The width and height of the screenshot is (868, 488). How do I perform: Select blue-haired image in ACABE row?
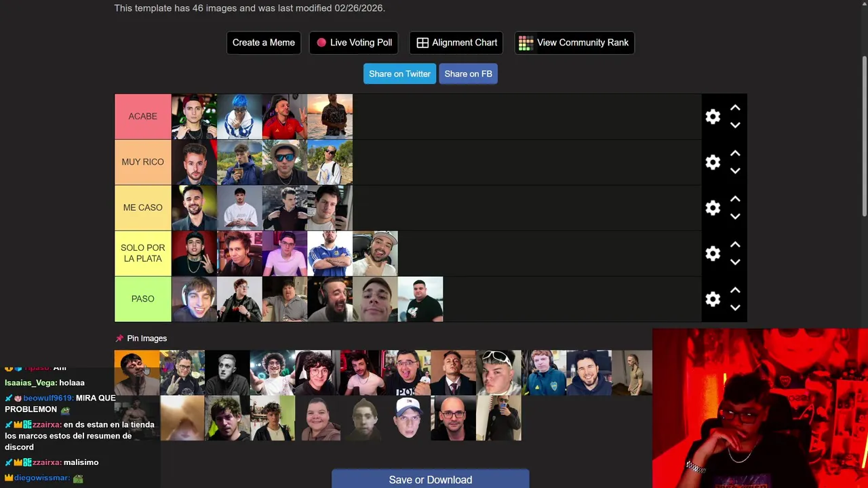click(239, 117)
